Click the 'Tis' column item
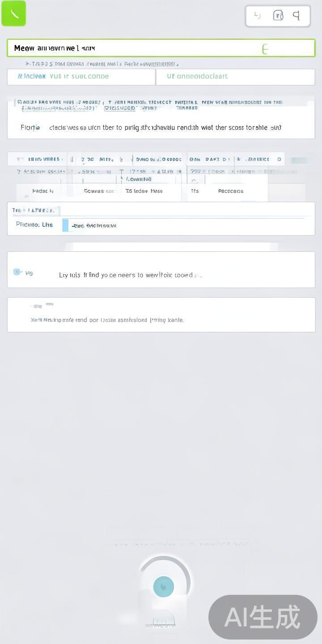The image size is (322, 644). 195,191
